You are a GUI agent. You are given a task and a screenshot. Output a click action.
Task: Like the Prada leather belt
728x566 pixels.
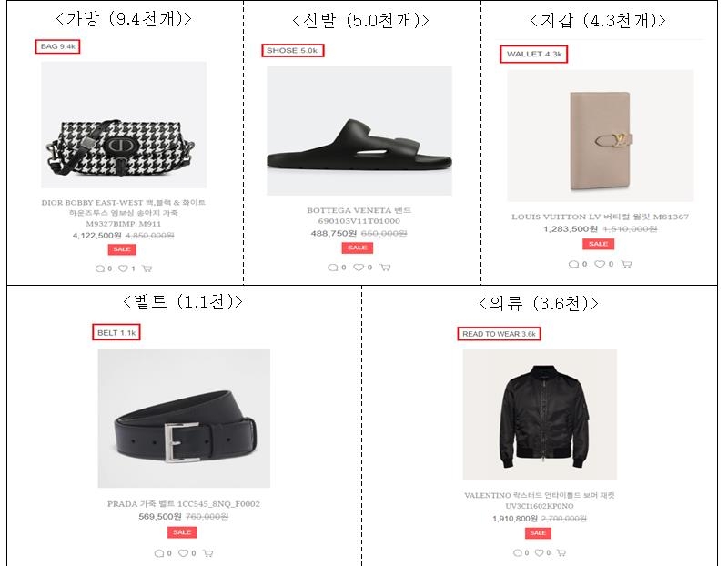pos(184,553)
